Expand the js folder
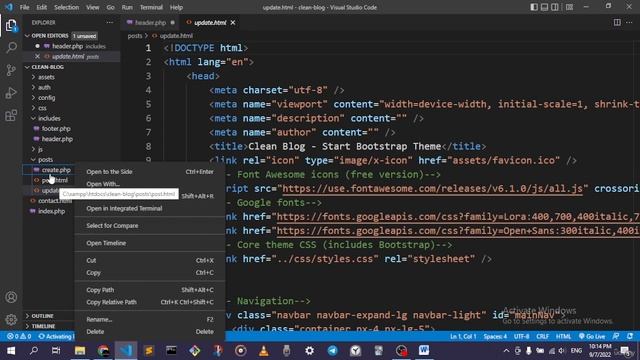The image size is (640, 360). (40, 149)
